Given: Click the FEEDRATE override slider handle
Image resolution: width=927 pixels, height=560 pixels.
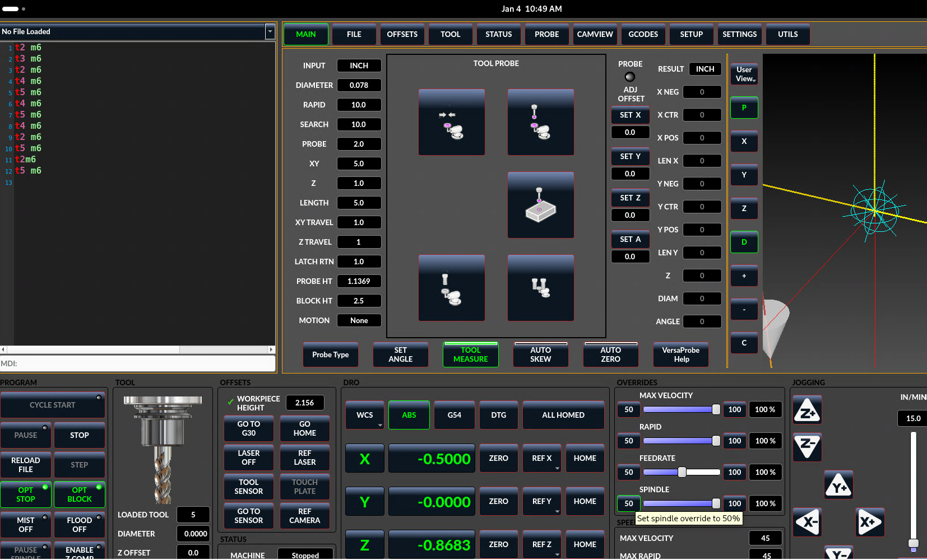Looking at the screenshot, I should [x=682, y=472].
